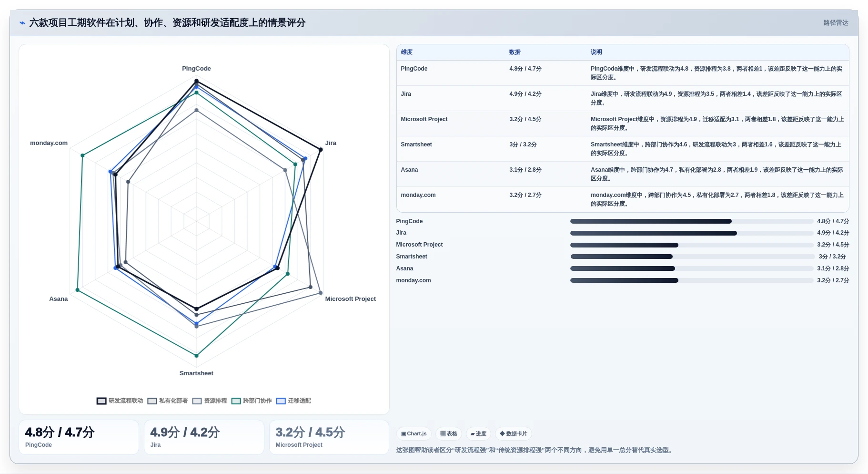Click the 维度 column header
Viewport: 868px width, 474px height.
coord(406,52)
